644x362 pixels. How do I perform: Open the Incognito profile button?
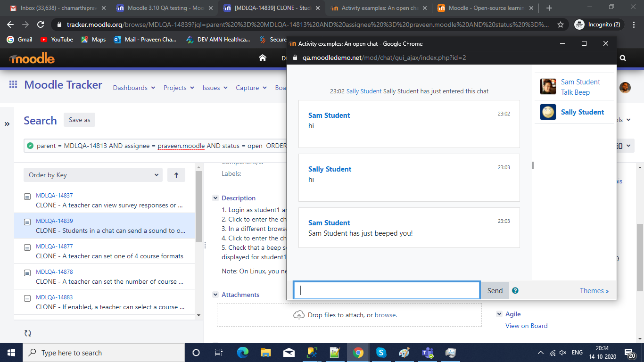(x=599, y=25)
